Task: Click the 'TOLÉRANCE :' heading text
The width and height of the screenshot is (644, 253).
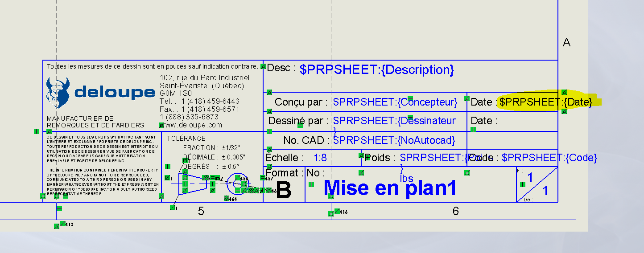Action: [x=188, y=139]
